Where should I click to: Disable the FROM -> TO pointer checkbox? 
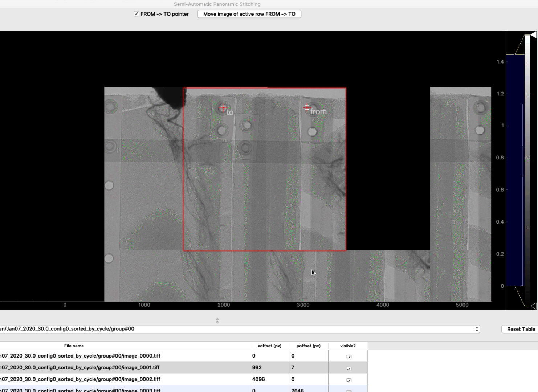[136, 14]
